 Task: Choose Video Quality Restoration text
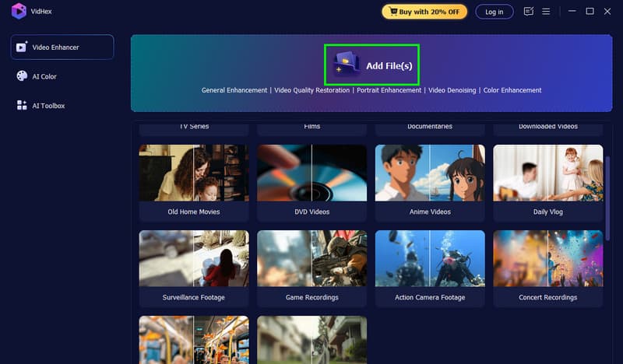pos(312,90)
